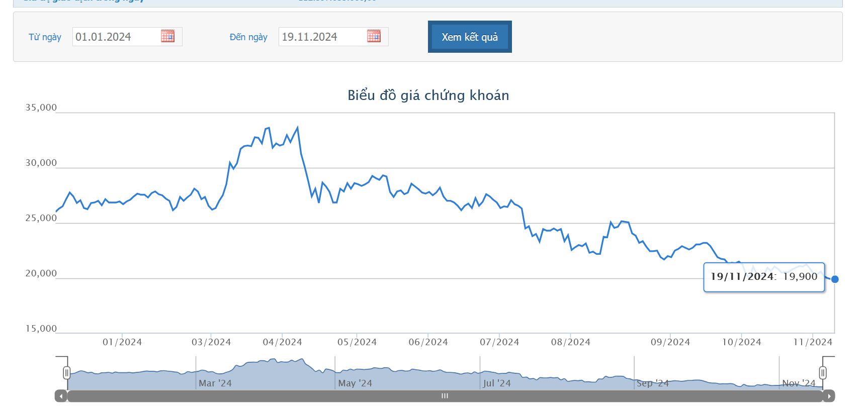Open the calendar picker for Đến ngày
The height and width of the screenshot is (407, 868).
(374, 36)
